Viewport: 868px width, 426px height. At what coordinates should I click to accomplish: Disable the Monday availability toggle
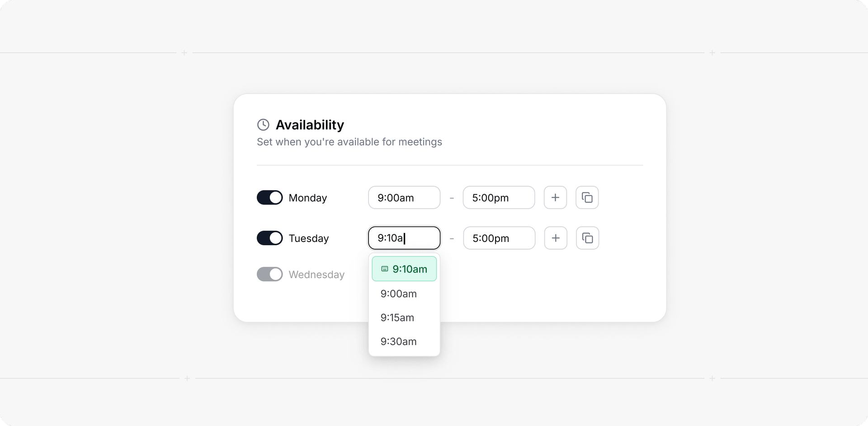pos(269,198)
